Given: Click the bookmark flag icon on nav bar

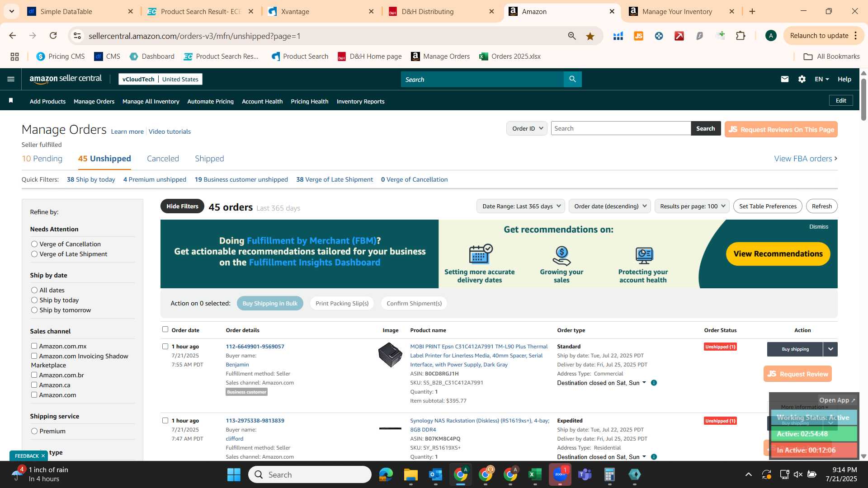Looking at the screenshot, I should pos(11,101).
